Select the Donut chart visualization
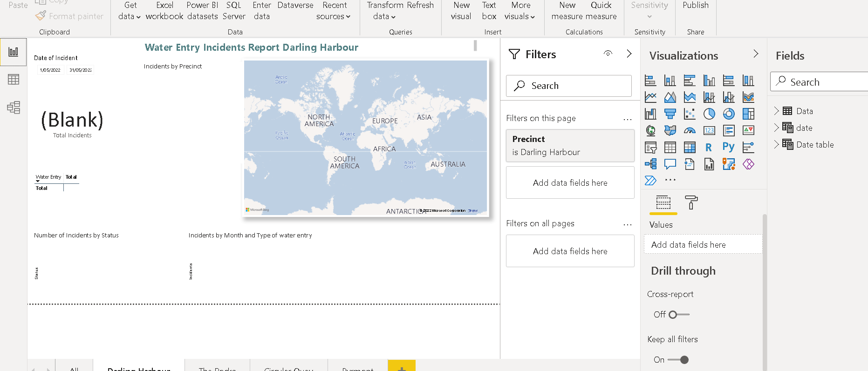868x371 pixels. pos(729,114)
